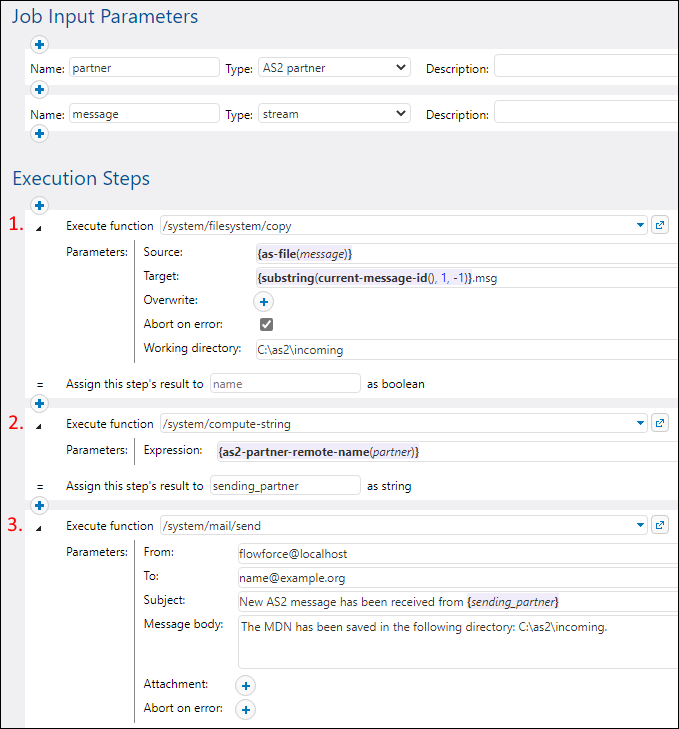Screen dimensions: 679x729
Task: Collapse step 2 execution block
Action: click(40, 424)
